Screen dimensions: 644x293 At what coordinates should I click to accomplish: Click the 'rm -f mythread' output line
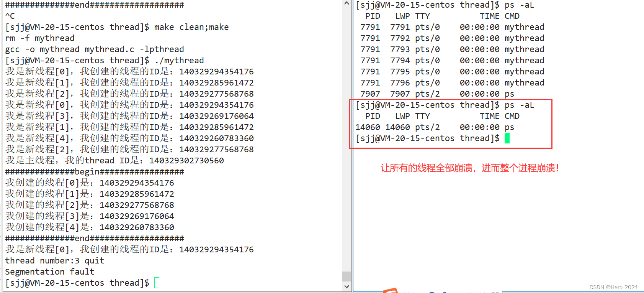(40, 38)
